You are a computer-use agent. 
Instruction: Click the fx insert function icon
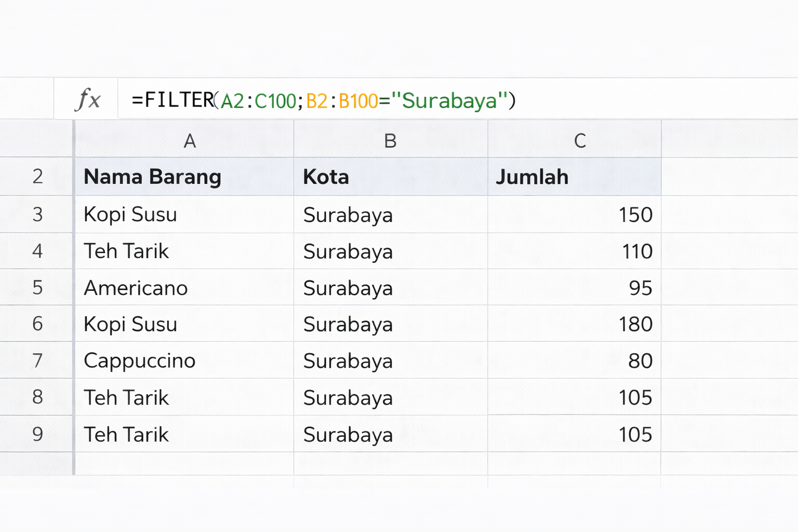click(x=87, y=99)
